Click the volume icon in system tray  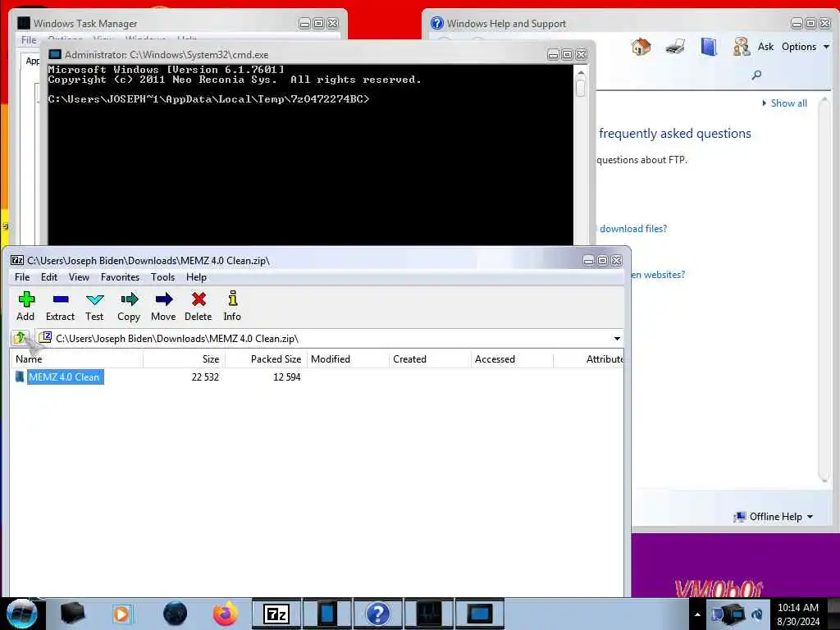tap(757, 614)
